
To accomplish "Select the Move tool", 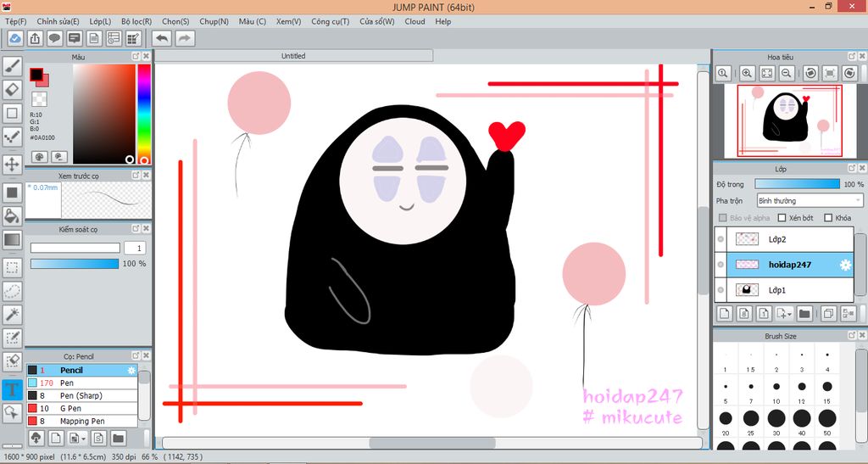I will tap(12, 165).
